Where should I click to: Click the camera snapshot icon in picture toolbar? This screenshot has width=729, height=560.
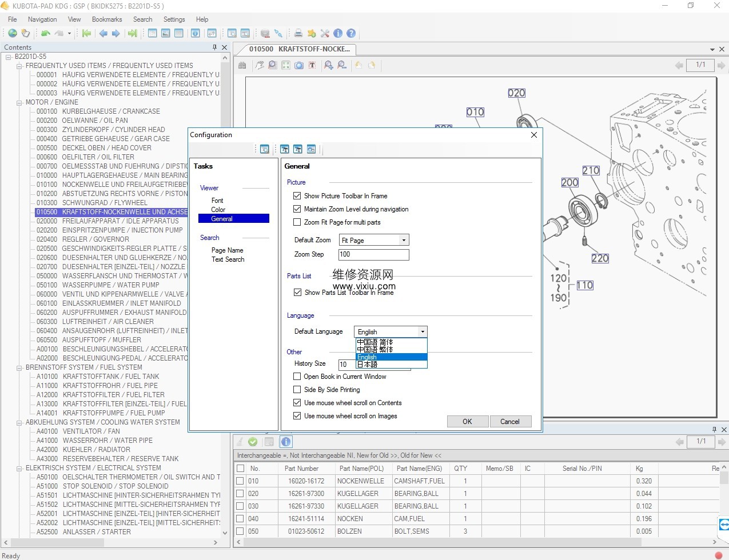(299, 65)
